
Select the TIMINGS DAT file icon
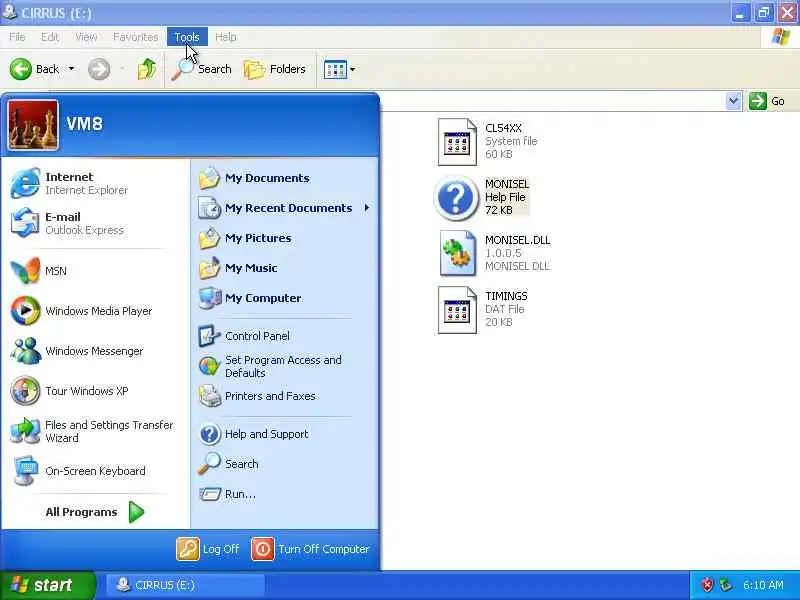(x=457, y=310)
